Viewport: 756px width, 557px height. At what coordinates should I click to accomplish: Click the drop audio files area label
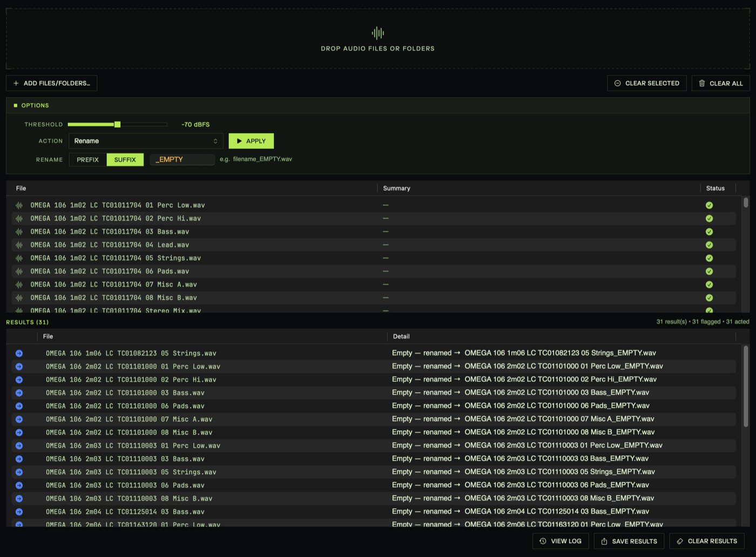[x=377, y=49]
